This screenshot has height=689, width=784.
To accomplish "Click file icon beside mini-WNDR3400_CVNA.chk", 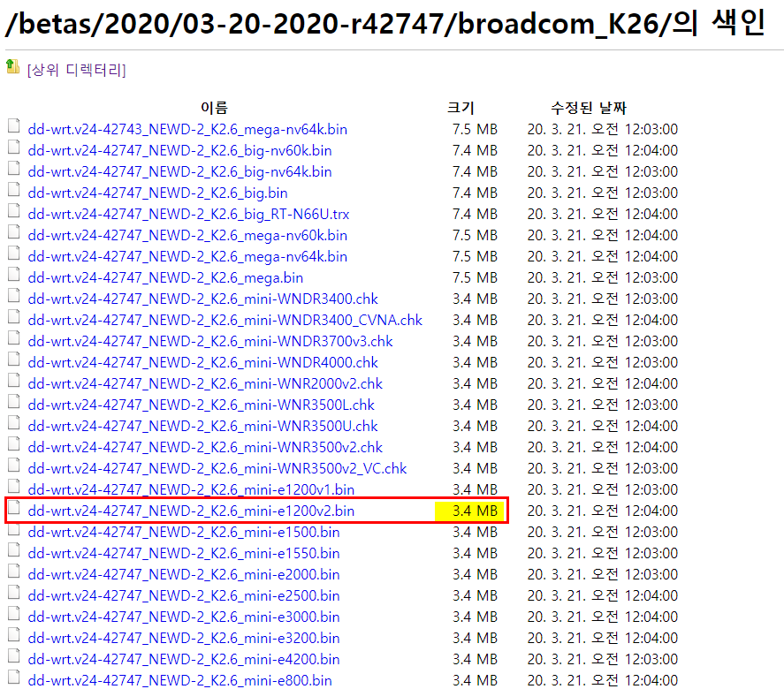I will (14, 317).
